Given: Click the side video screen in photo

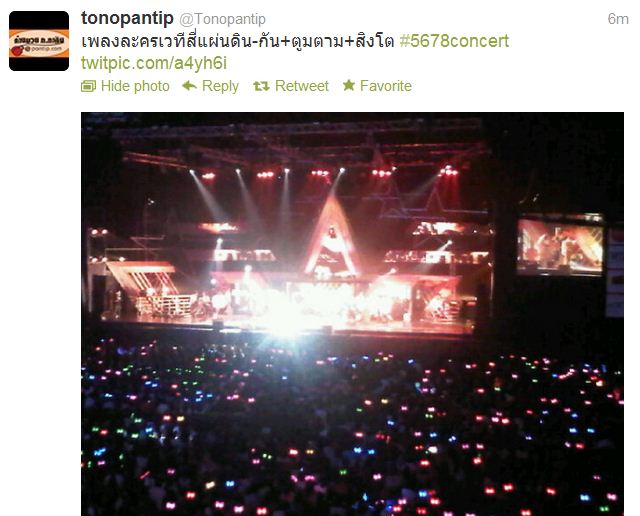Looking at the screenshot, I should click(x=560, y=246).
